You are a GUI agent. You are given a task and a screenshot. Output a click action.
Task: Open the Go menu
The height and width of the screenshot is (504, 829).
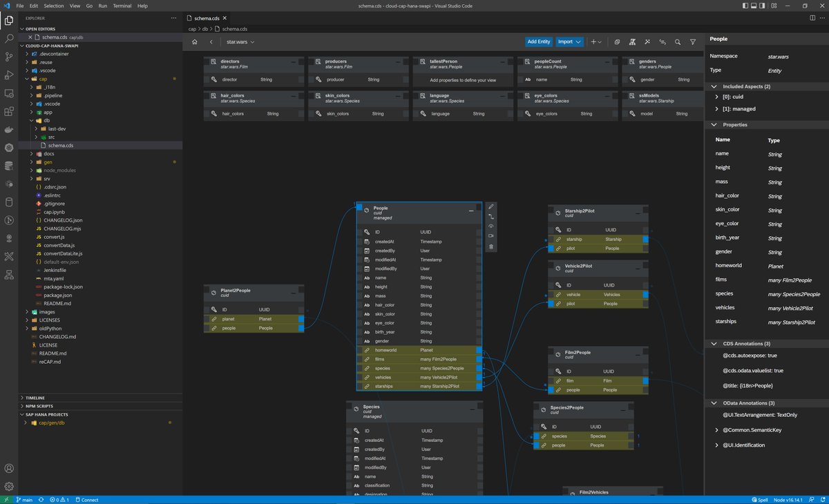pos(90,6)
